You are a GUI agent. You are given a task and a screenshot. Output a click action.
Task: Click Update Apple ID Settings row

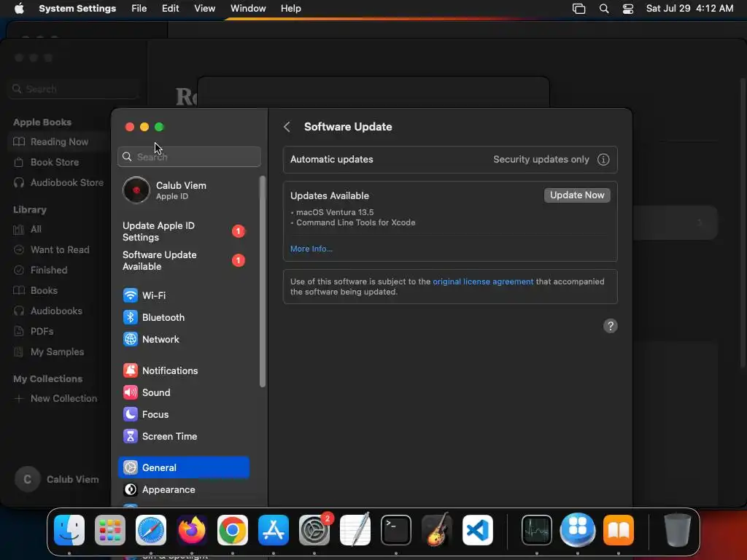tap(183, 231)
